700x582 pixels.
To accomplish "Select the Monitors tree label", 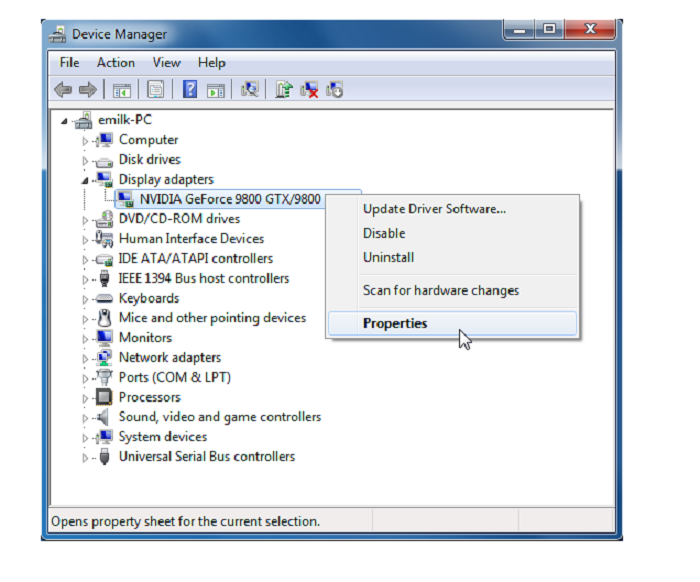I will [x=146, y=338].
